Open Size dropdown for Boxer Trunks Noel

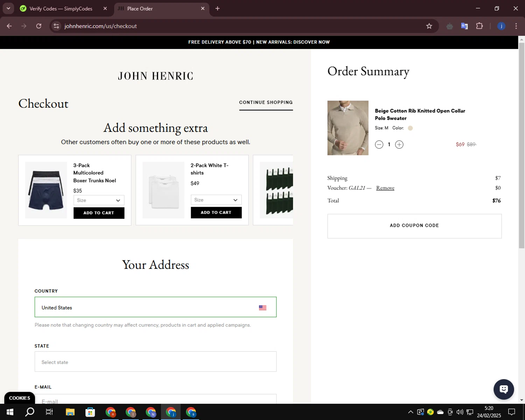99,200
